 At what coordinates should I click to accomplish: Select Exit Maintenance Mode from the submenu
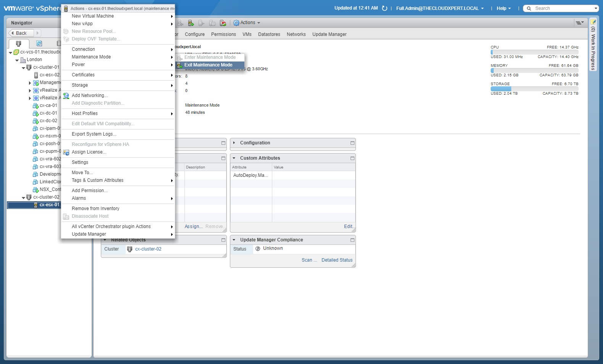208,65
